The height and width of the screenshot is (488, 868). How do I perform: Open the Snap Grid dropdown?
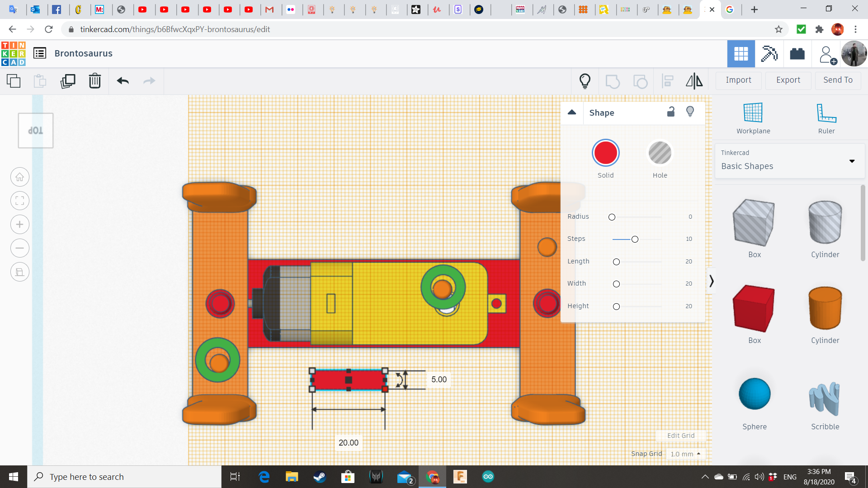click(685, 454)
